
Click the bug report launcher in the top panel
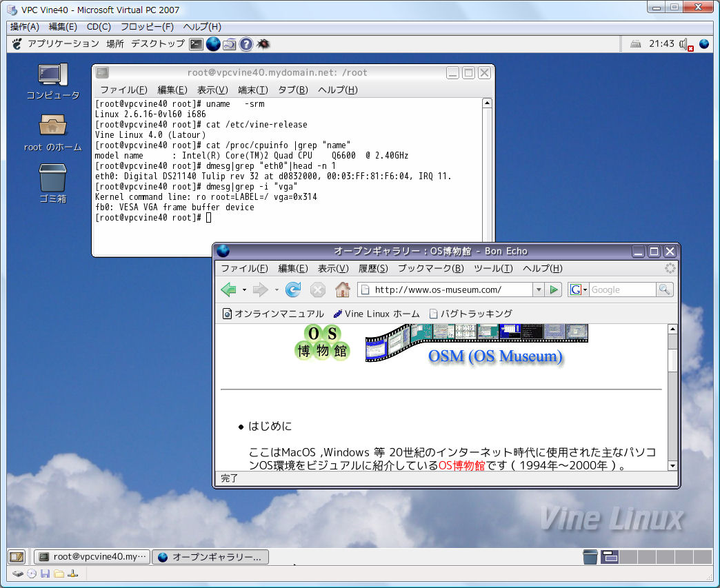pos(263,44)
